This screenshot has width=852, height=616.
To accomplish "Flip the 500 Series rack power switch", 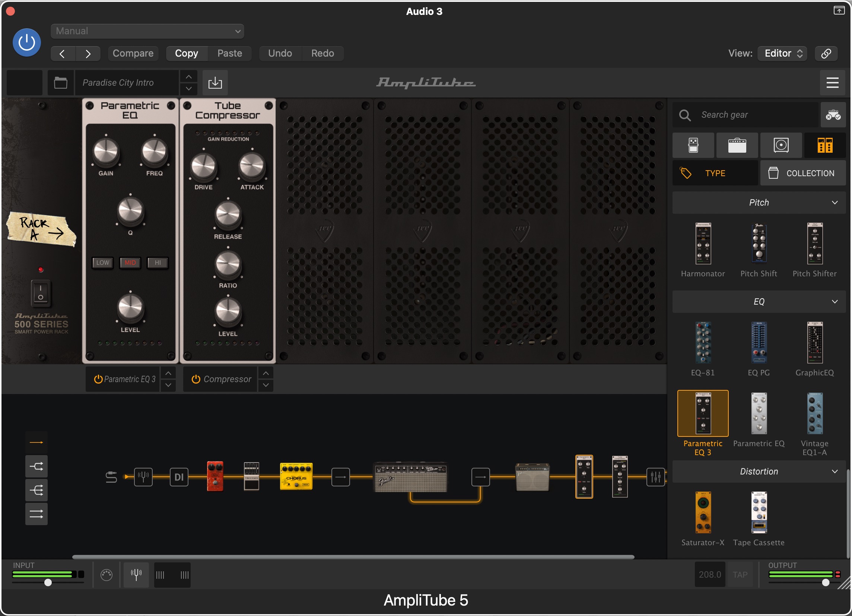I will coord(41,293).
